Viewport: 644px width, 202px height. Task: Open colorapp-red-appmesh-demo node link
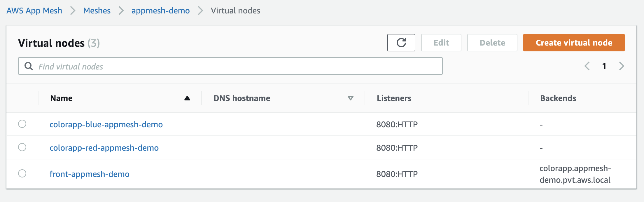[104, 148]
